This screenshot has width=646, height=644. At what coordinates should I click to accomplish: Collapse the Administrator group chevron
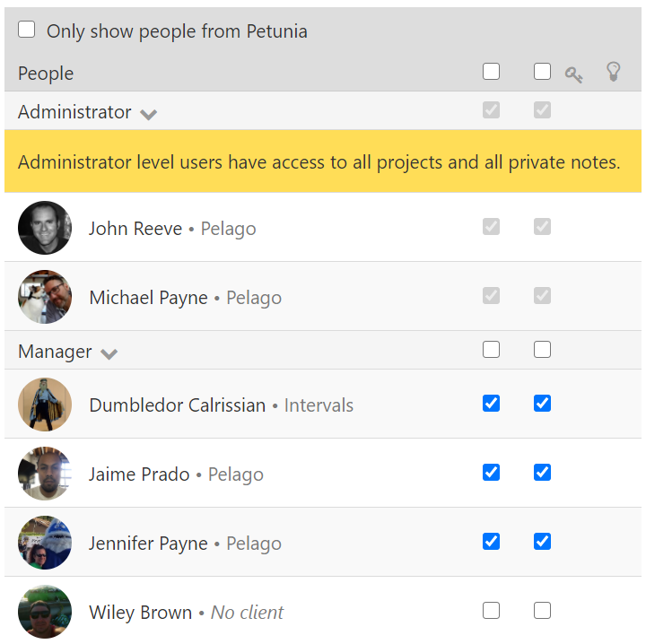149,114
